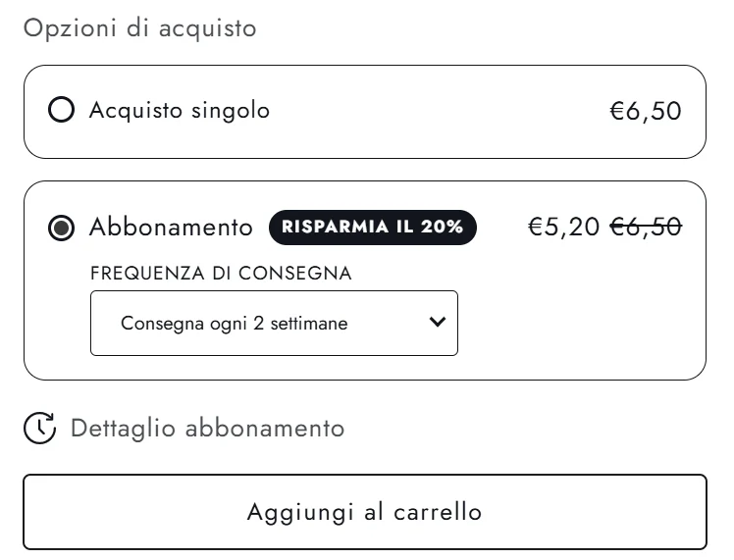Click the '20%' text inside the savings badge

click(x=443, y=228)
